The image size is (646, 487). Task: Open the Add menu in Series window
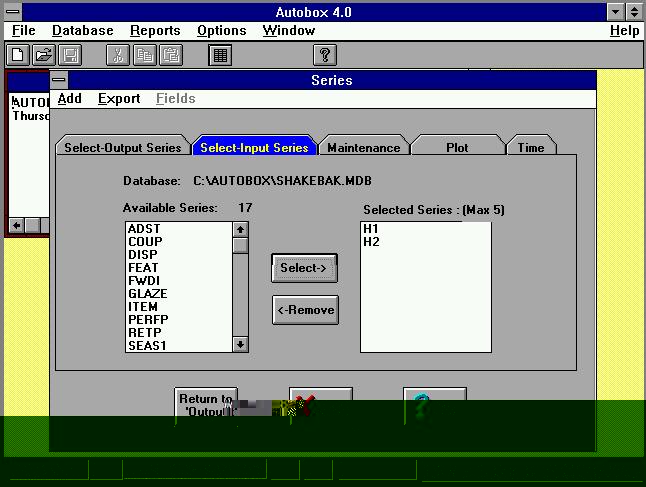pyautogui.click(x=70, y=98)
